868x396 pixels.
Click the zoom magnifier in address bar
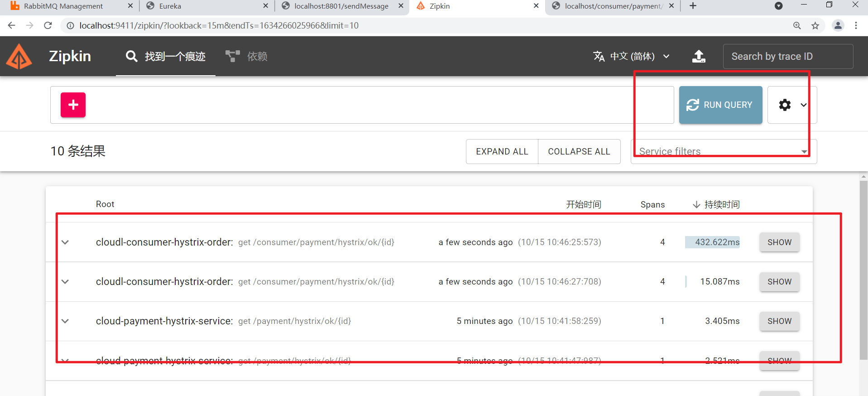(x=797, y=25)
